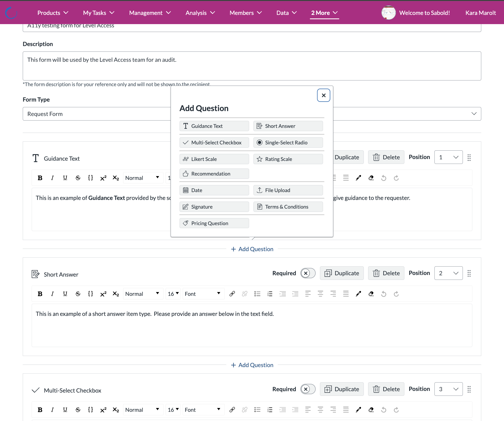Choose Single-Select Radio question type
The image size is (504, 421).
288,143
